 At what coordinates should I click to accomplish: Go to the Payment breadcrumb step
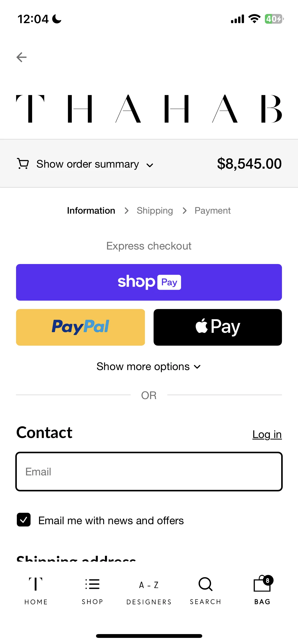click(x=212, y=211)
